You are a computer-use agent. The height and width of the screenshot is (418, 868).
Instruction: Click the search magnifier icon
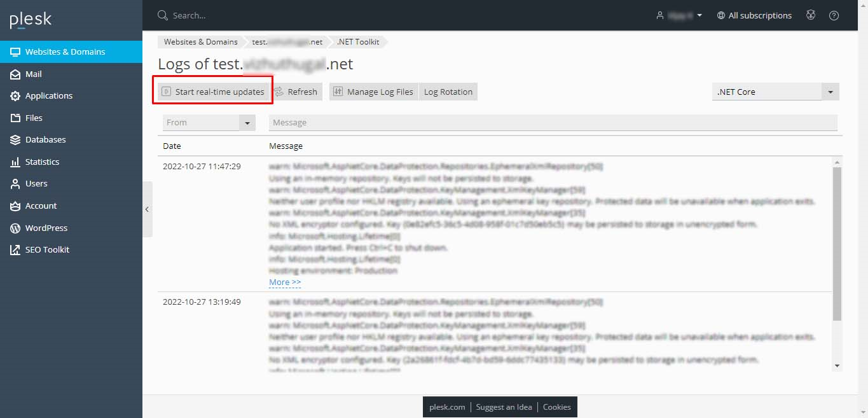162,15
